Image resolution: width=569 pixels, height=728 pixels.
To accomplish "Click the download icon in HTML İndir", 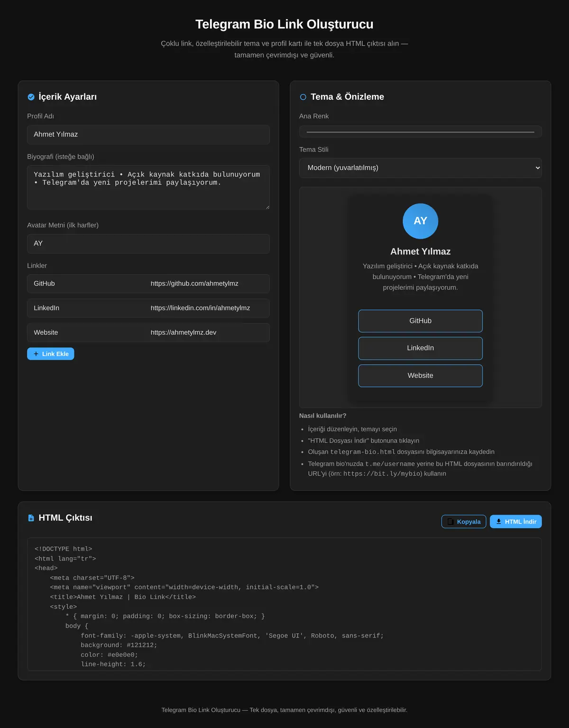I will [499, 522].
